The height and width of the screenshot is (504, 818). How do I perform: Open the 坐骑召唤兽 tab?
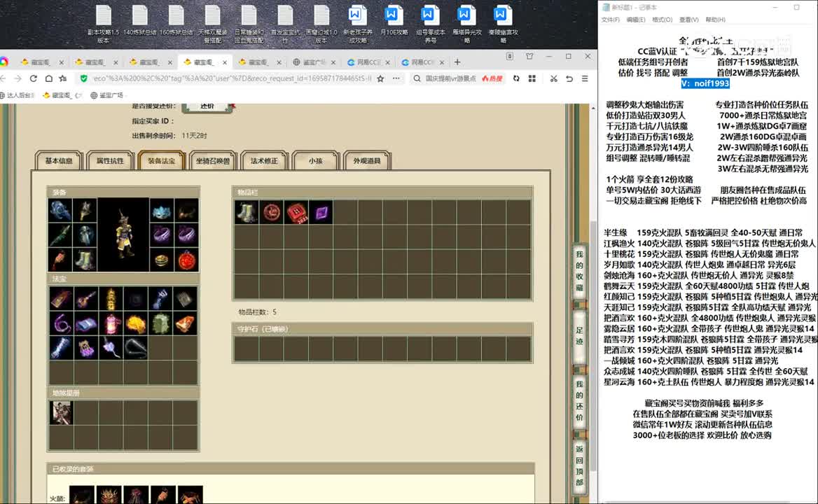coord(213,160)
